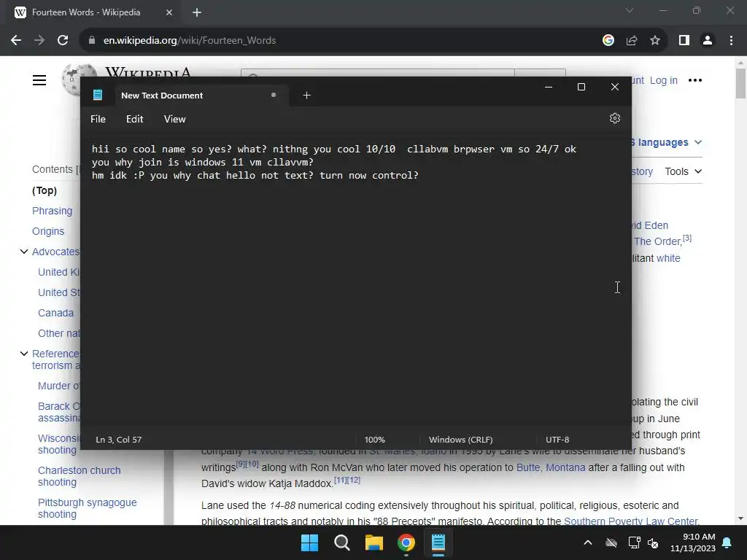
Task: Click the Notepad taskbar icon
Action: (x=438, y=542)
